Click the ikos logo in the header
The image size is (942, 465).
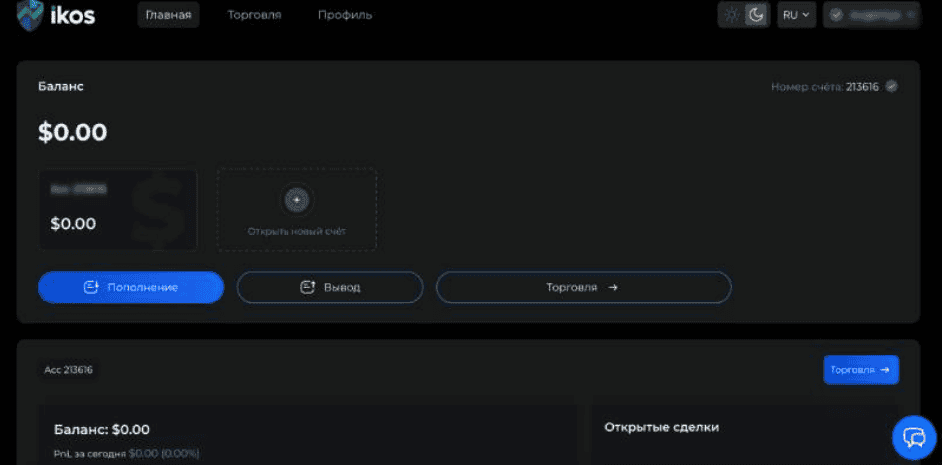56,15
